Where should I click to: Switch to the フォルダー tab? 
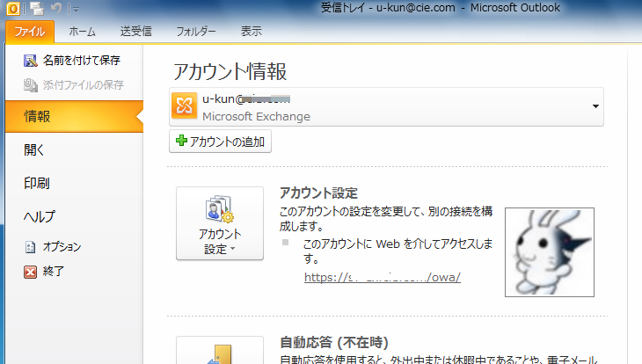click(196, 32)
